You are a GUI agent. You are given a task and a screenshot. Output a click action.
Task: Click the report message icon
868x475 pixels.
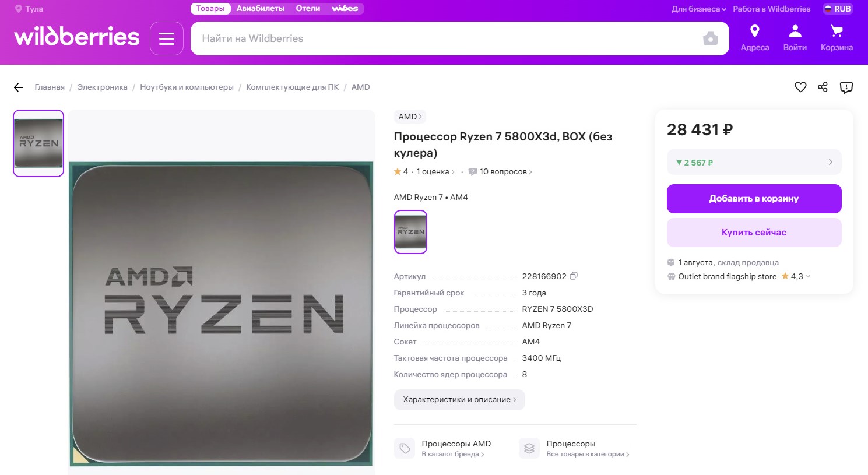click(846, 87)
